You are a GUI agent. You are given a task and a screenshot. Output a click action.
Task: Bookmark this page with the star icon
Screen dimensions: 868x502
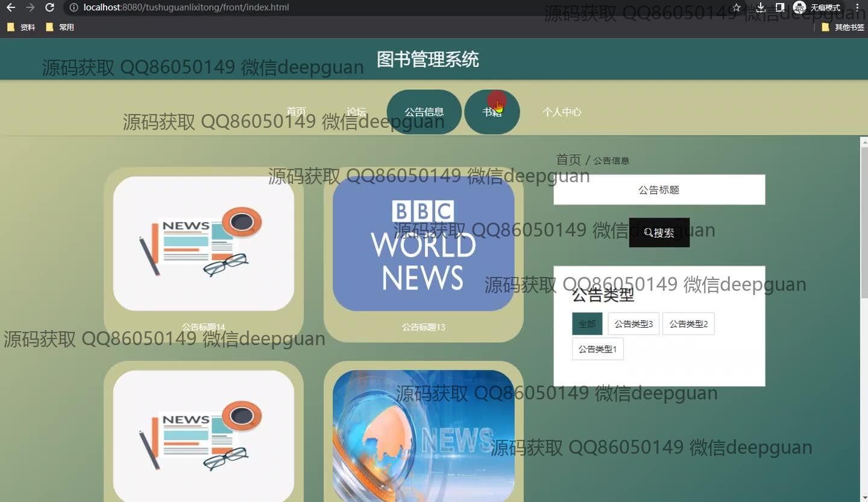737,8
